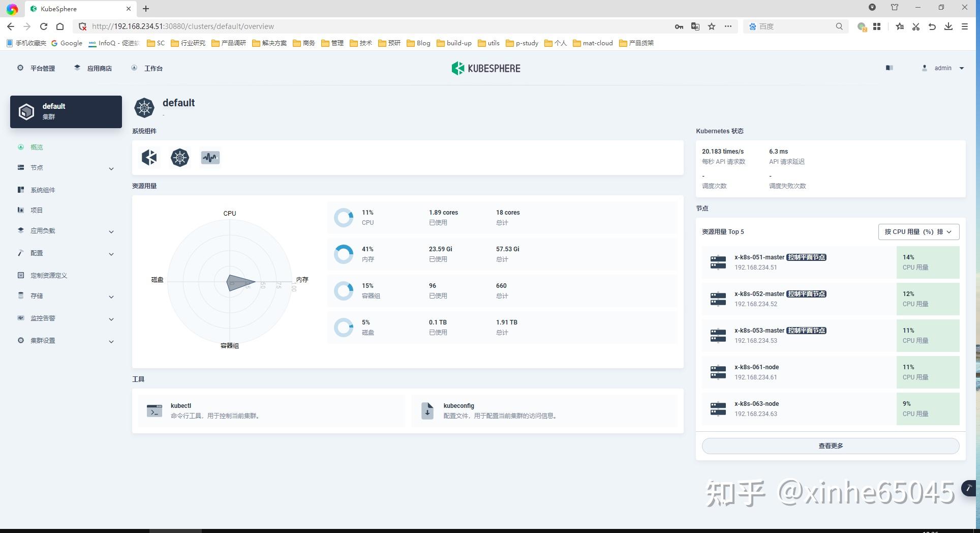Image resolution: width=980 pixels, height=533 pixels.
Task: Click the 百度 search box
Action: coord(797,26)
